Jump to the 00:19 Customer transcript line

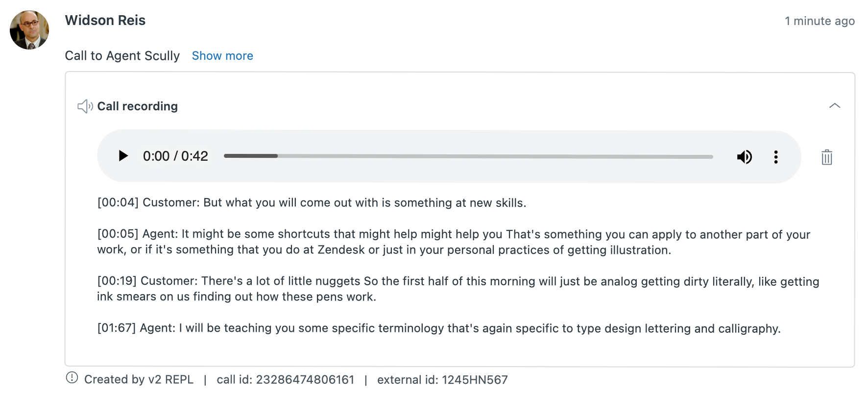pyautogui.click(x=458, y=289)
